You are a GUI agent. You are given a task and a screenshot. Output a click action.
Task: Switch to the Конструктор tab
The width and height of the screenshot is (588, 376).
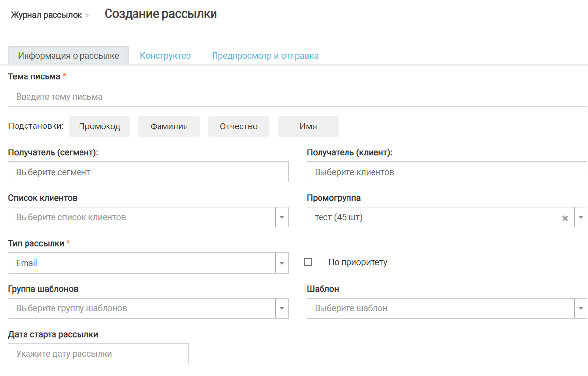(165, 56)
